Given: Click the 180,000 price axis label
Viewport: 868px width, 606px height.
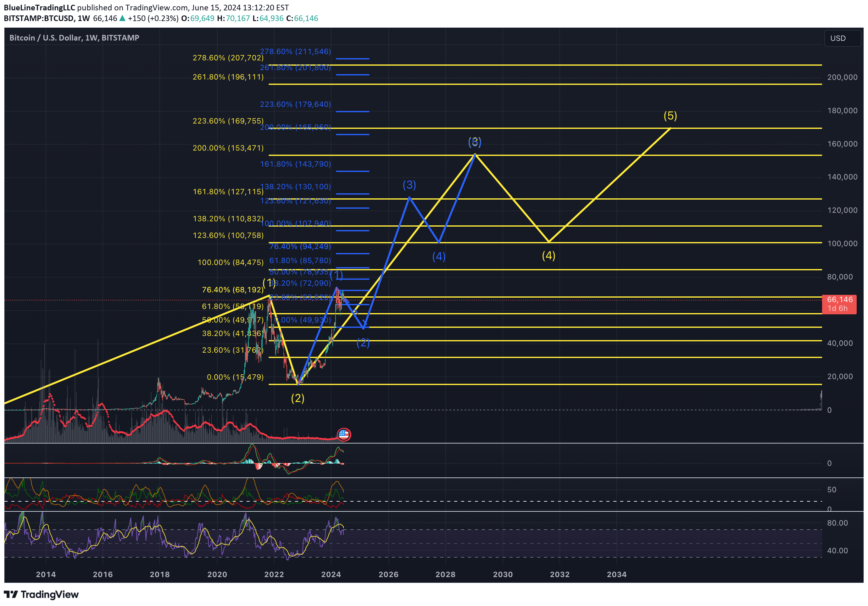Looking at the screenshot, I should (842, 111).
